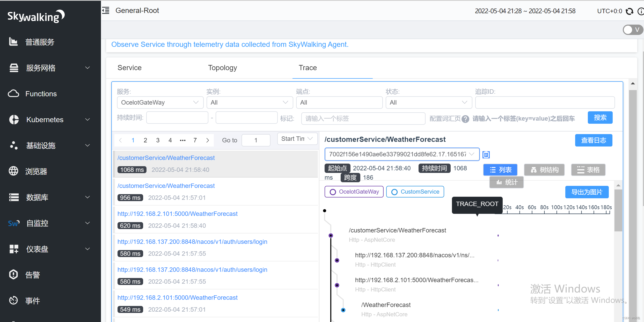Expand the 自监控 sidebar menu

click(88, 223)
